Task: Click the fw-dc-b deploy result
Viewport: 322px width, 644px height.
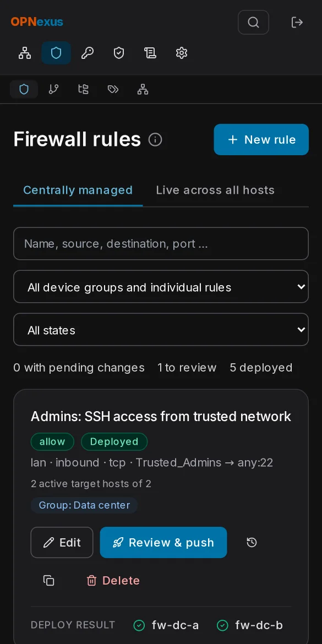Action: click(250, 625)
